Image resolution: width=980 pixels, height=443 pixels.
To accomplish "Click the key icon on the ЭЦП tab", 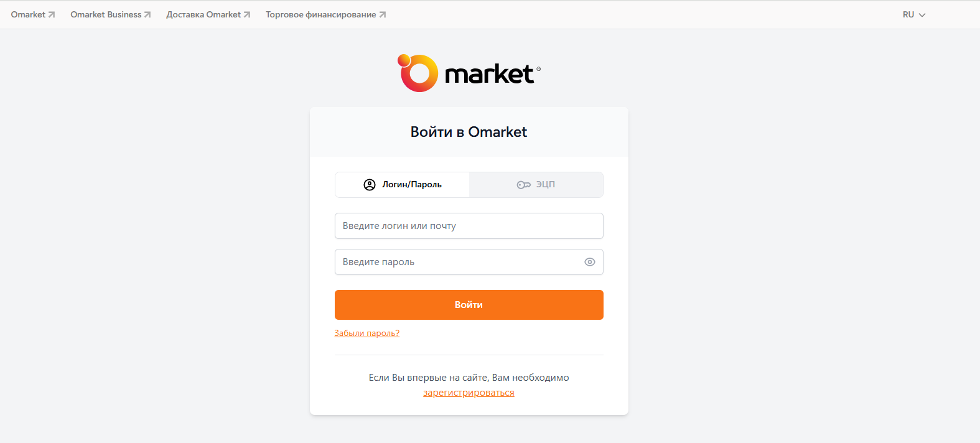I will [523, 184].
